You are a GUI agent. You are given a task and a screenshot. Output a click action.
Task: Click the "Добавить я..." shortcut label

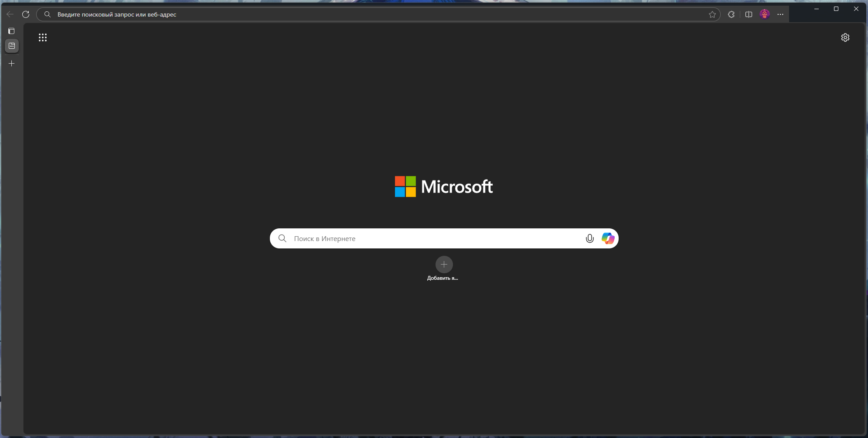[x=443, y=278]
